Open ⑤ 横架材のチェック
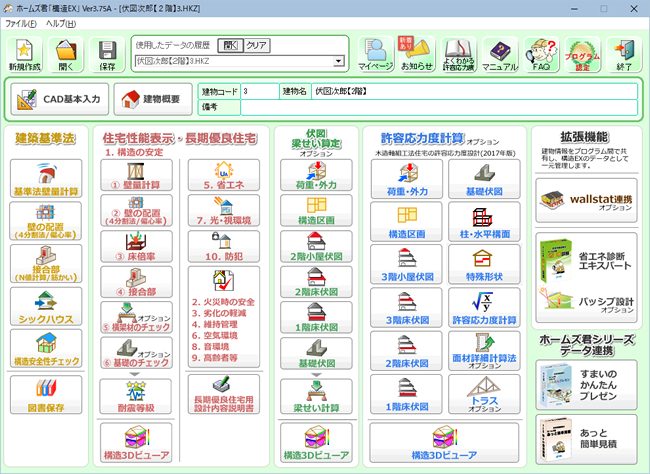Image resolution: width=650 pixels, height=474 pixels. (136, 318)
